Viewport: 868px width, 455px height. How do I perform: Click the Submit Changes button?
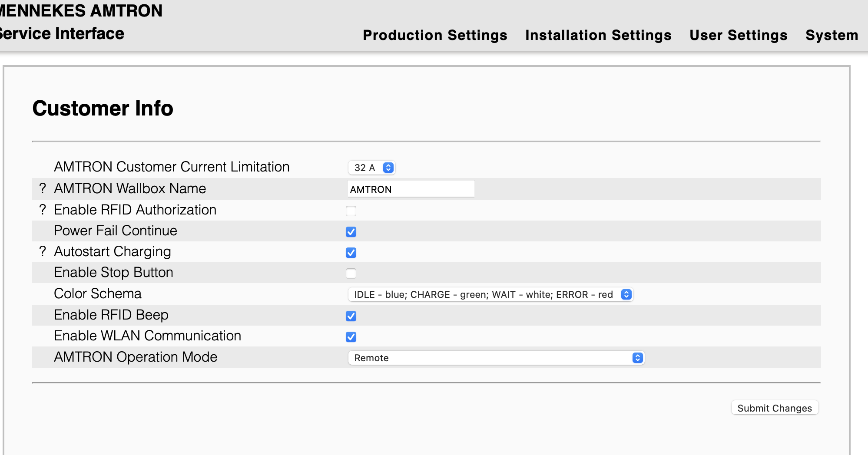[775, 408]
